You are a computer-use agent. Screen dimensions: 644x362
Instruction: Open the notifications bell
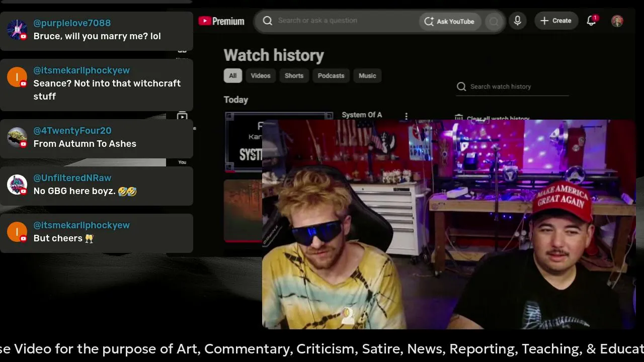click(592, 21)
